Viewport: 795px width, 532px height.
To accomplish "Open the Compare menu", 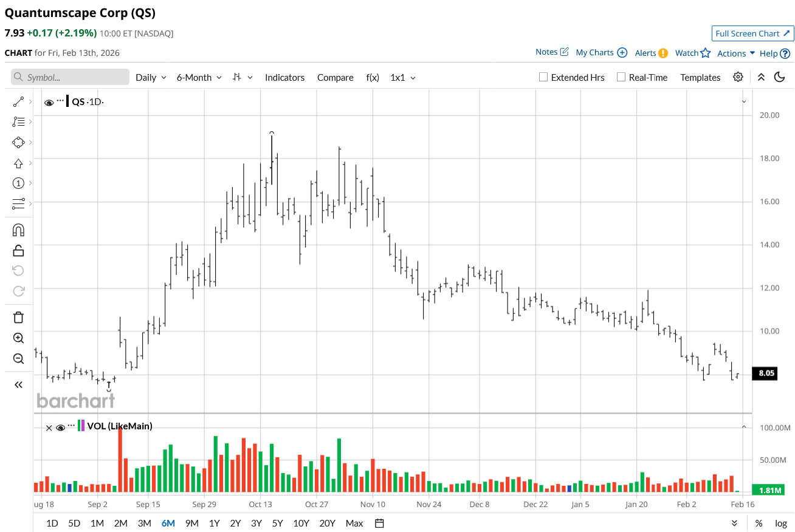I will tap(336, 77).
